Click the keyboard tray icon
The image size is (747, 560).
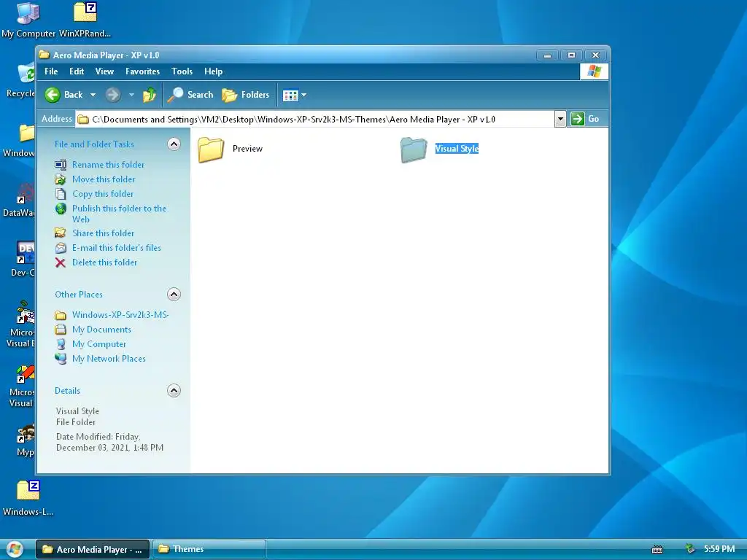pyautogui.click(x=657, y=550)
